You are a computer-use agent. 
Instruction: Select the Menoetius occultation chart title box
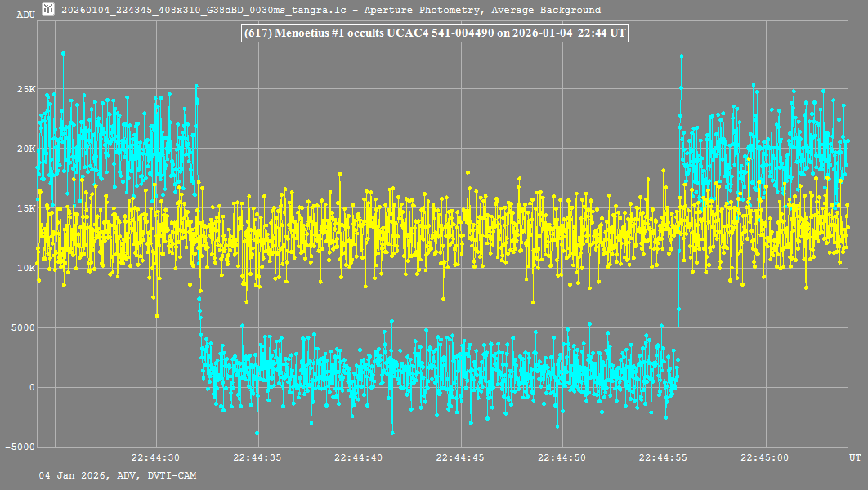434,33
